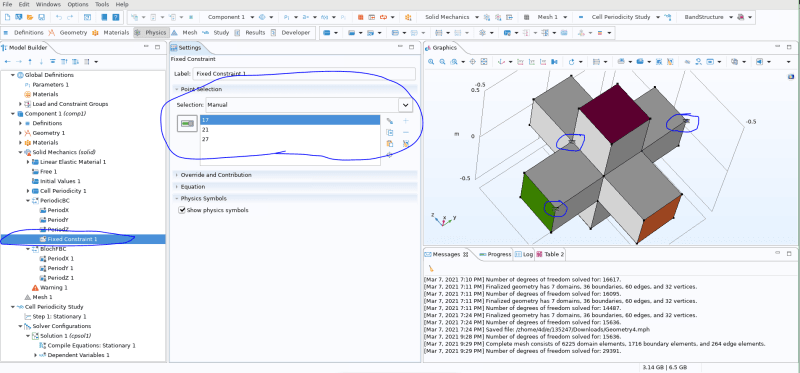Click Remove from Selection minus icon
The width and height of the screenshot is (800, 373).
click(x=406, y=132)
